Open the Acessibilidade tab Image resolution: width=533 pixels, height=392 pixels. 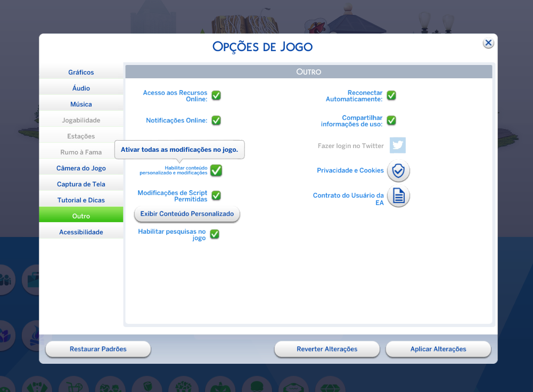(81, 232)
